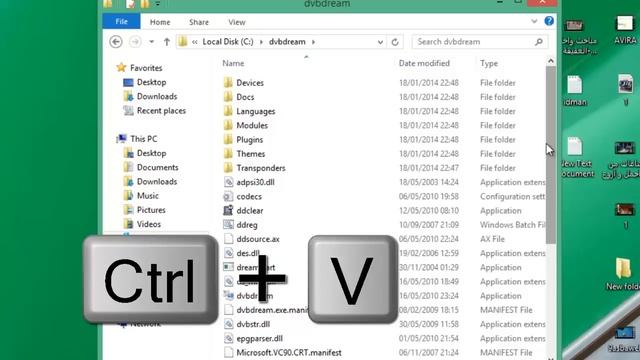Click the codecs configuration file icon
Screen dimensions: 640x360
[x=228, y=196]
